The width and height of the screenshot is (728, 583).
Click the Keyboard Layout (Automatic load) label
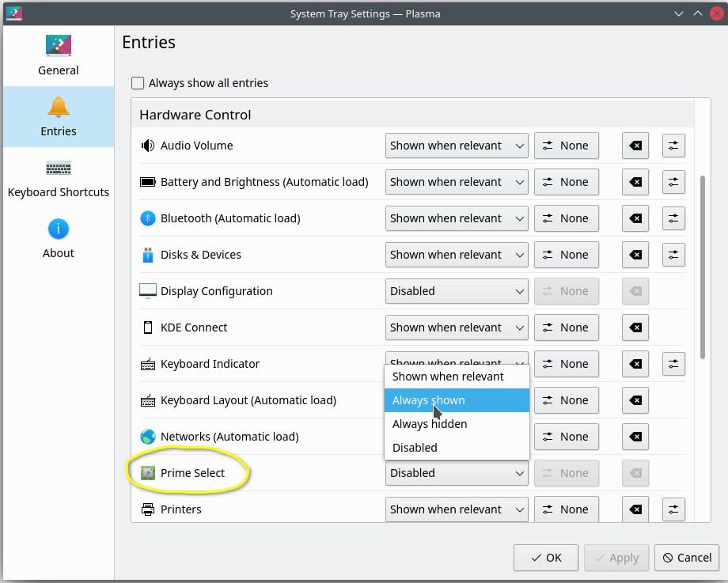(x=248, y=400)
